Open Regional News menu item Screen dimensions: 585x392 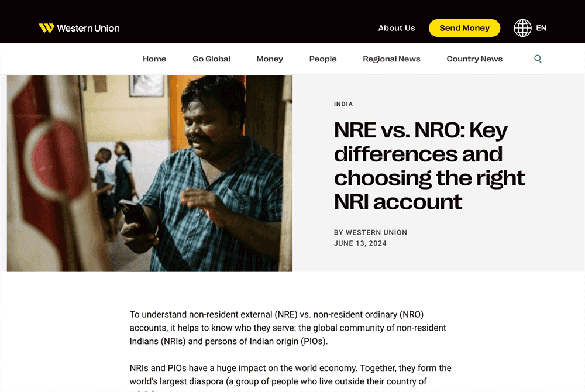click(x=391, y=59)
